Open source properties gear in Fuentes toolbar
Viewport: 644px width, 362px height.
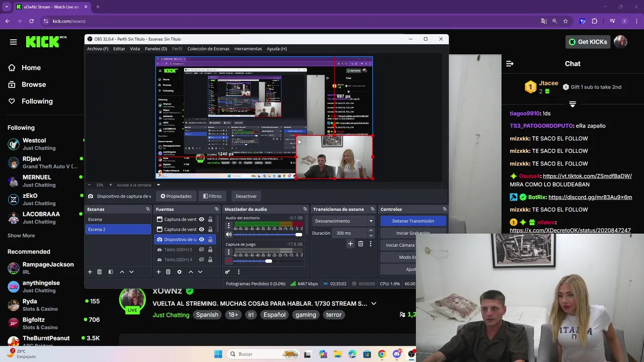[x=179, y=272]
